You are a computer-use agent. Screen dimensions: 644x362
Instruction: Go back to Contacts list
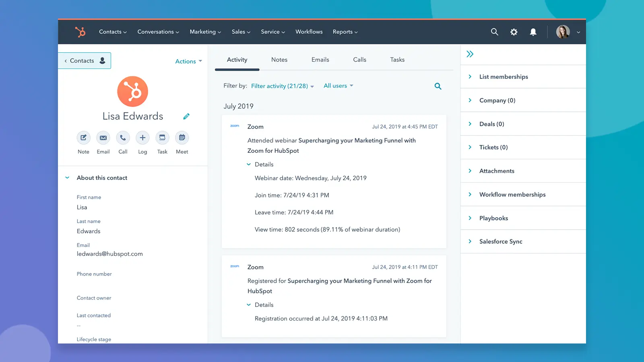pyautogui.click(x=85, y=61)
